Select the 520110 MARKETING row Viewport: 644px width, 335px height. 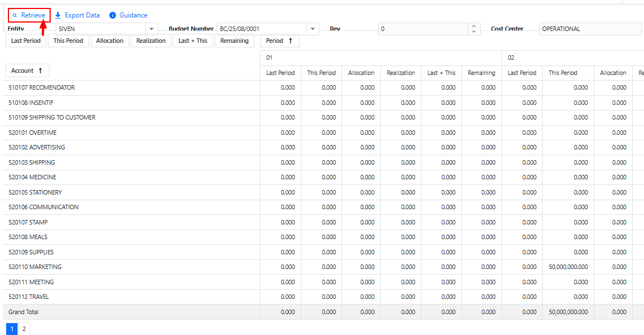(x=131, y=267)
